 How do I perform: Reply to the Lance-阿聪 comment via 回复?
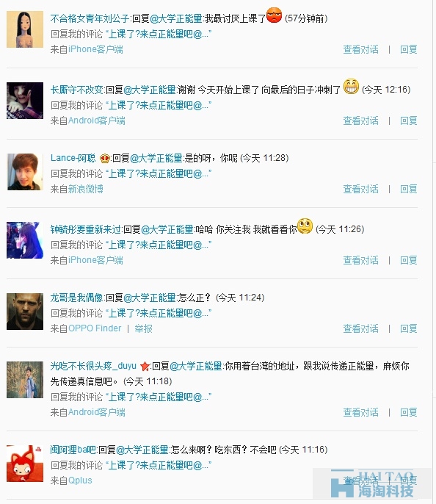(x=408, y=189)
